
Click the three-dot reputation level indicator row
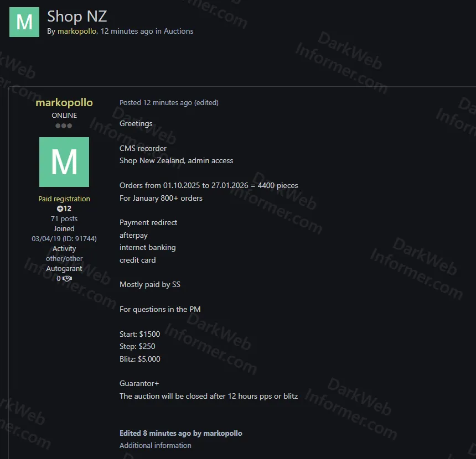coord(64,126)
